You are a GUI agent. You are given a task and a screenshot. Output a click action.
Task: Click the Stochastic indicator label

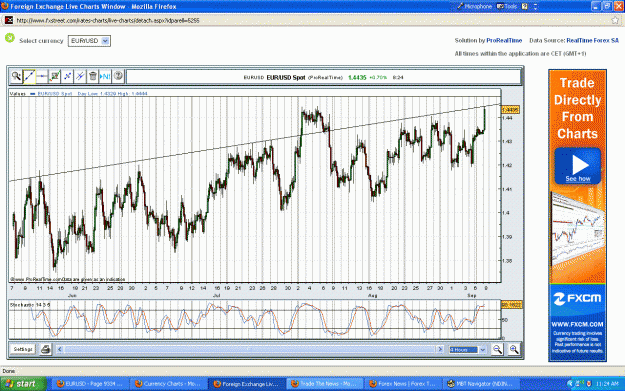30,305
